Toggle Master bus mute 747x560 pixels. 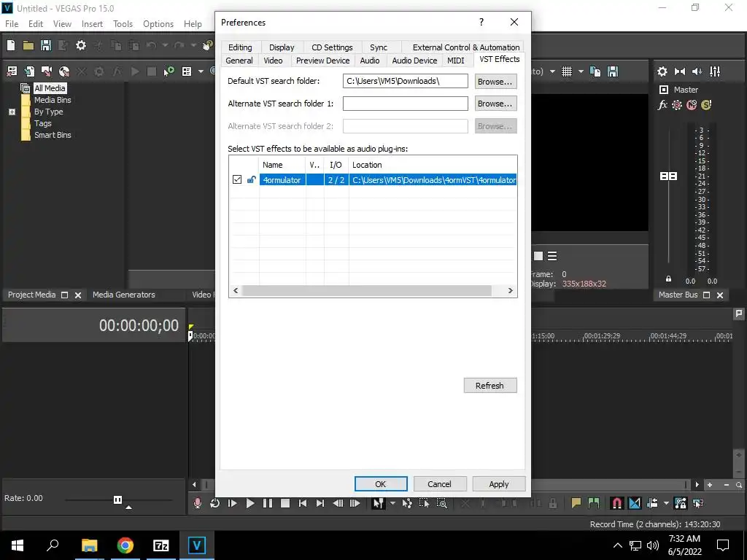pos(692,105)
